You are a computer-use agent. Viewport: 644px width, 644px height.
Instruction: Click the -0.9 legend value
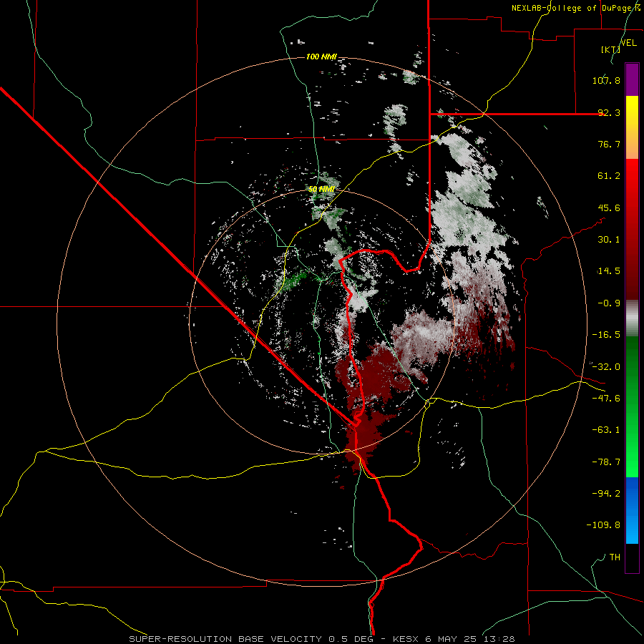[609, 303]
